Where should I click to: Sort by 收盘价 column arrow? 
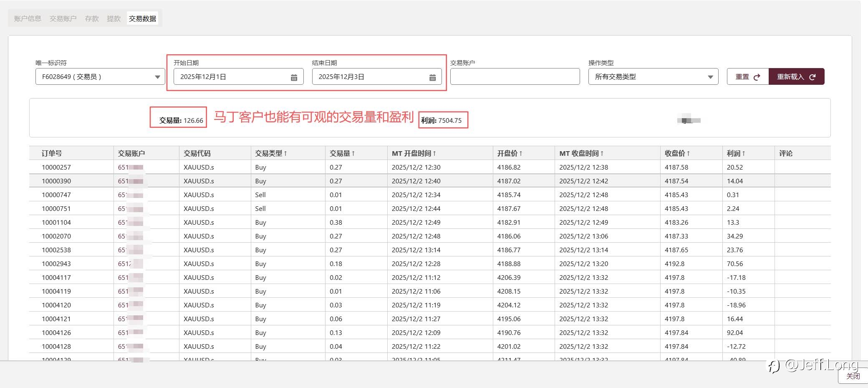point(688,153)
